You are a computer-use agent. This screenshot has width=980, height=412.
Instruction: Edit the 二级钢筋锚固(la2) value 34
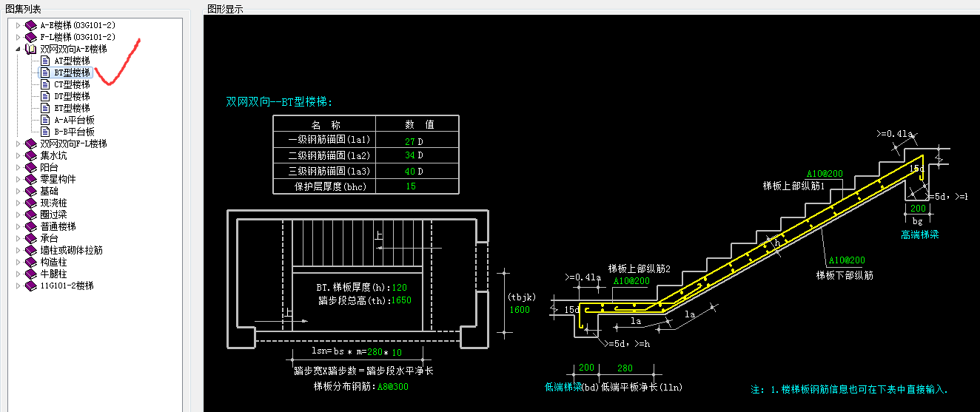tap(410, 155)
